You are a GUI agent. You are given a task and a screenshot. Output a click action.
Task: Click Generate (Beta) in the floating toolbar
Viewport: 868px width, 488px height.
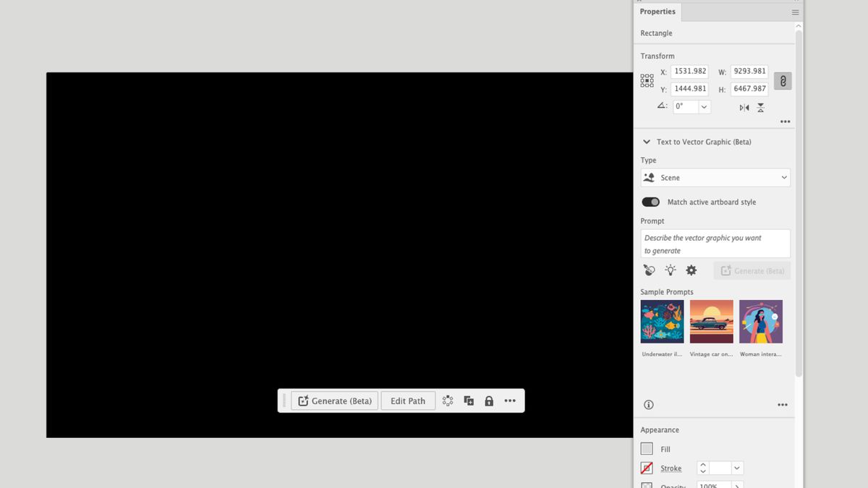tap(334, 400)
